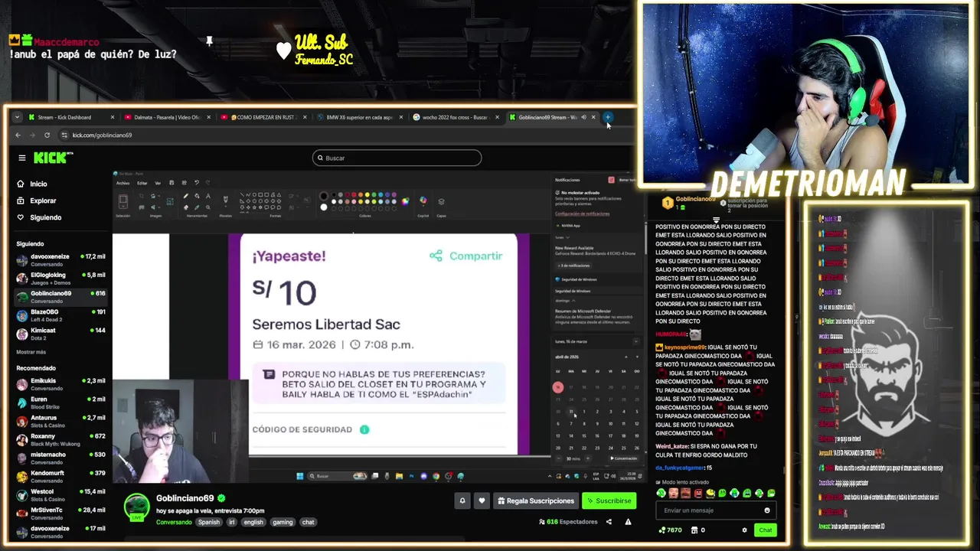Select the gaming tag
The image size is (980, 551).
283,522
